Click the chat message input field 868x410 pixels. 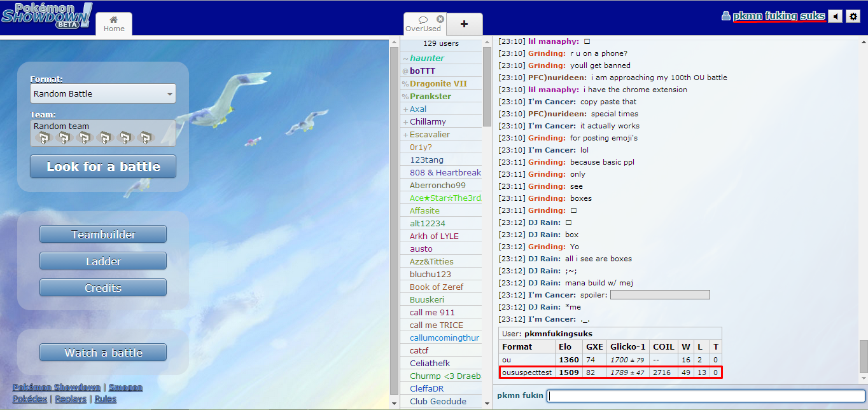click(706, 396)
